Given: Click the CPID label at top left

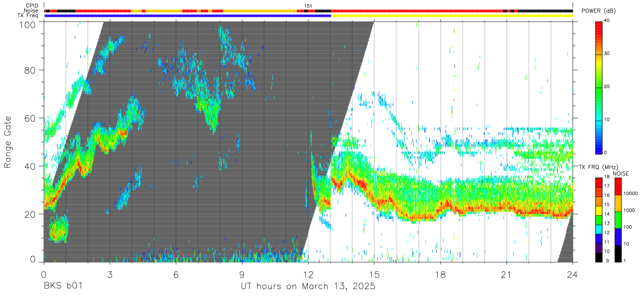Looking at the screenshot, I should 33,6.
